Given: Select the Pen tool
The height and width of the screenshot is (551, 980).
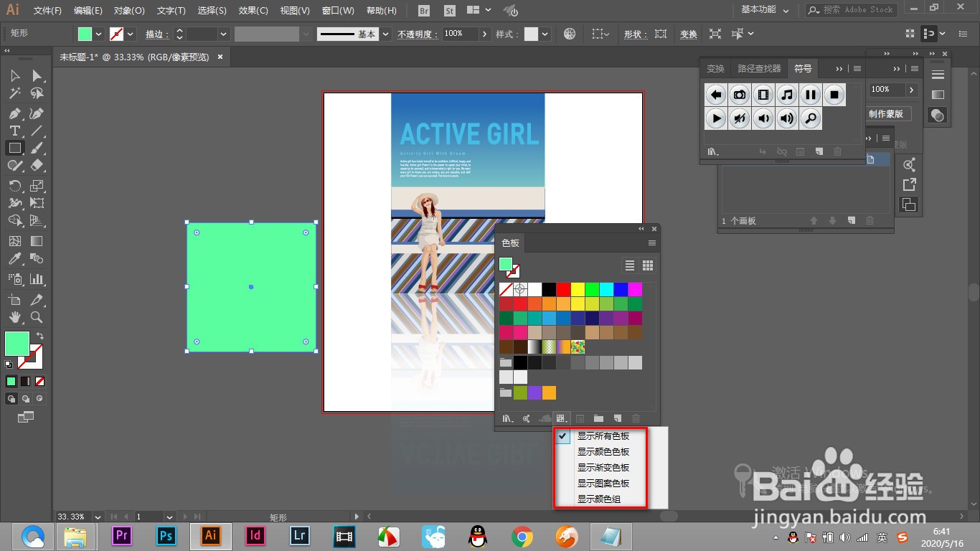Looking at the screenshot, I should click(14, 113).
